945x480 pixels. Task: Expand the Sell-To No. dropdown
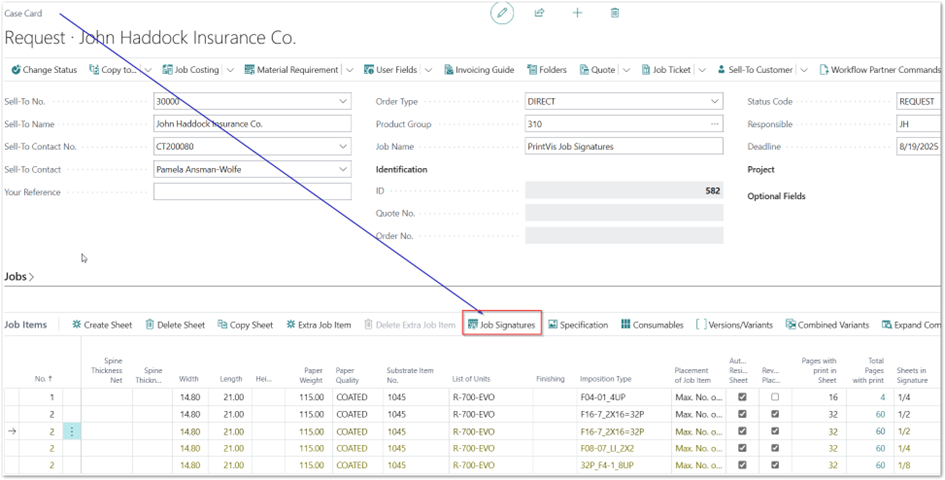click(x=344, y=101)
